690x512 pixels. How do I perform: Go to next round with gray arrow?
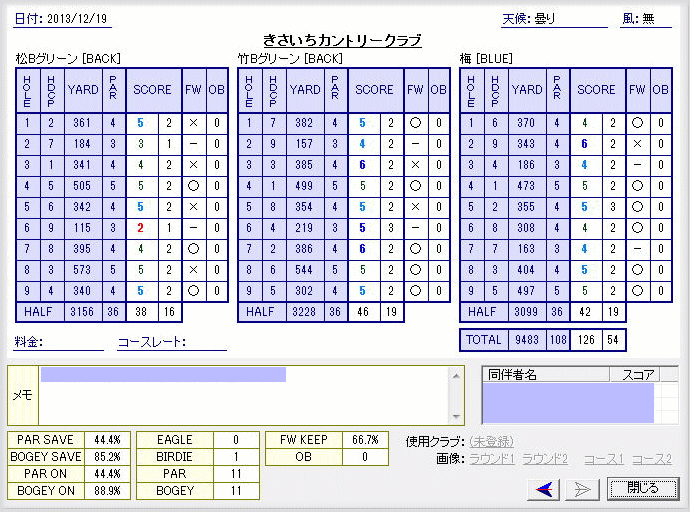coord(582,489)
